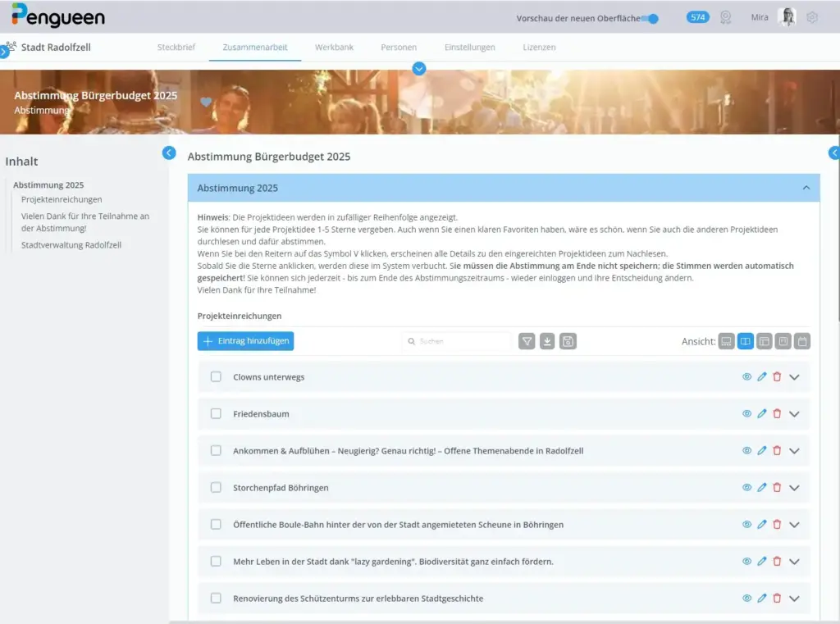This screenshot has height=624, width=840.
Task: Click inside the Suchen search field
Action: pos(456,341)
